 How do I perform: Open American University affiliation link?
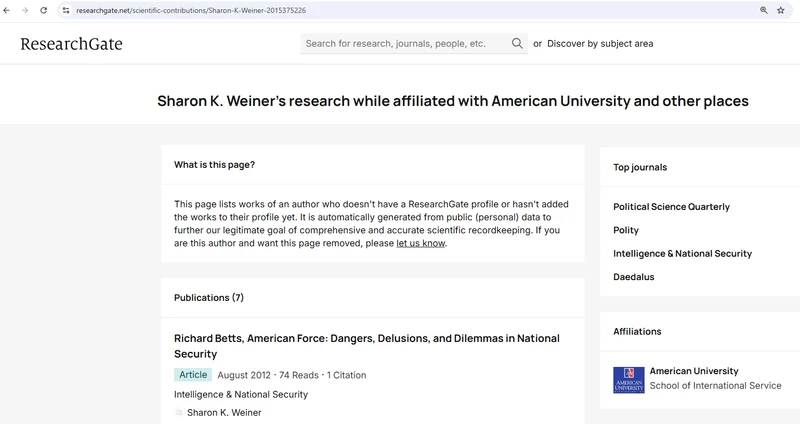[x=694, y=371]
